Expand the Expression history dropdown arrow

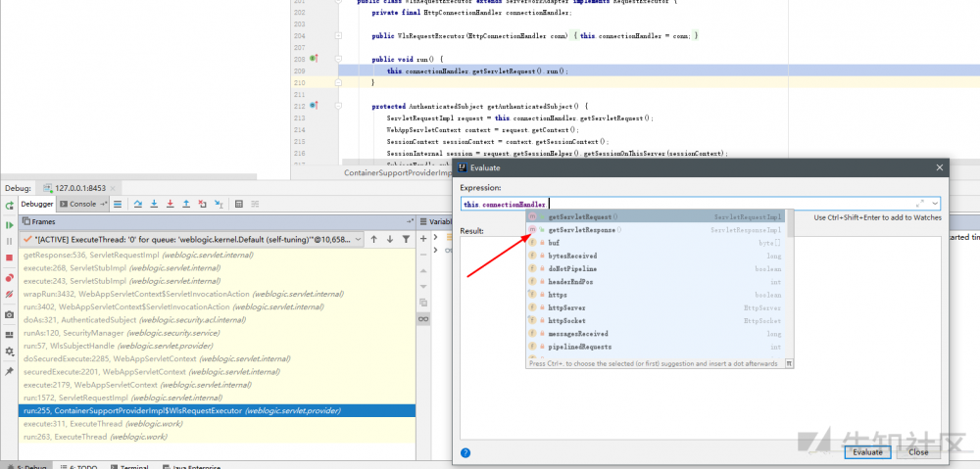[935, 204]
